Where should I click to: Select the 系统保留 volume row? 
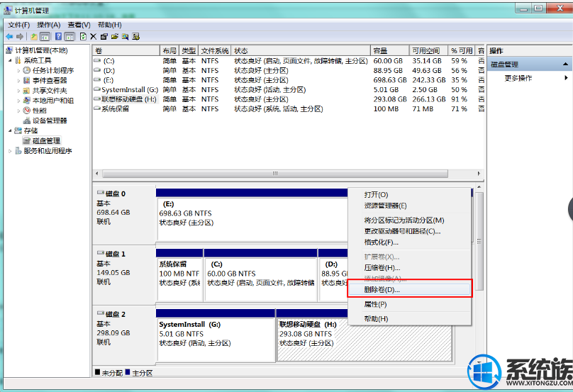289,109
